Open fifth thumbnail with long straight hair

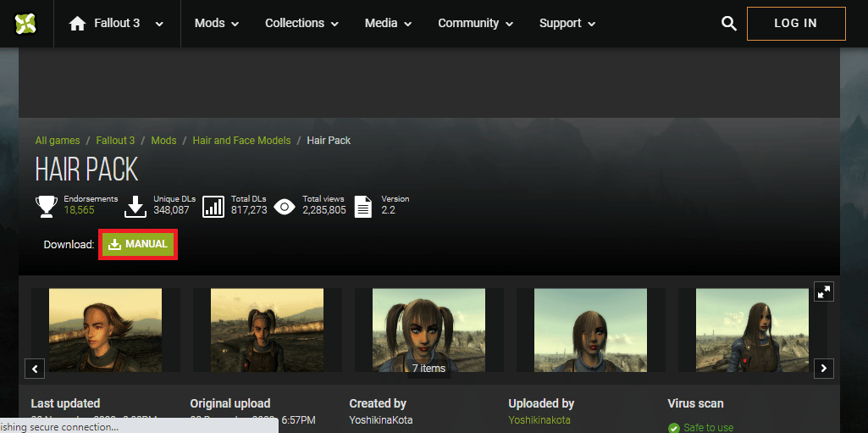752,330
